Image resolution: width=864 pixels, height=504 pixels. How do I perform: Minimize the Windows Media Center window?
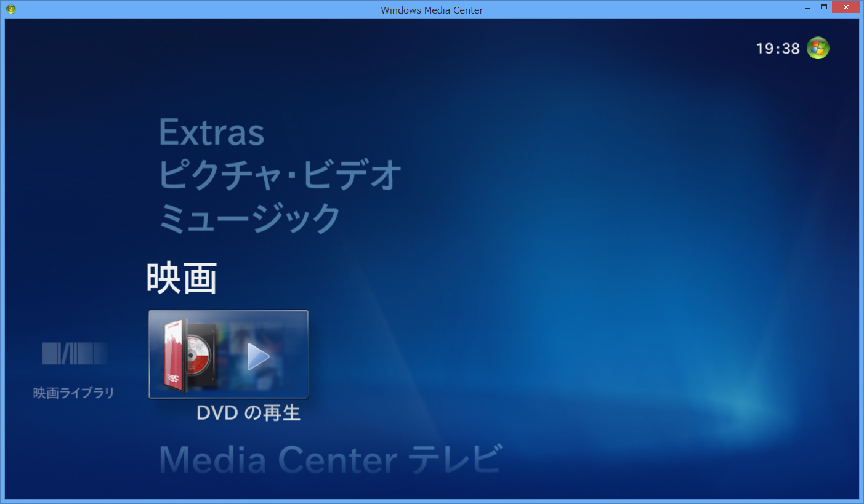pyautogui.click(x=807, y=8)
